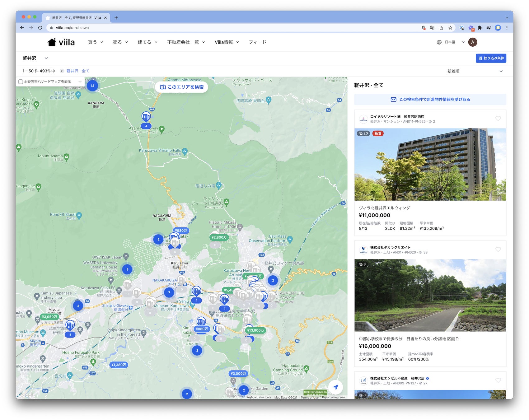The image size is (529, 420).
Task: Favorite the ヴィラ北軽井沢エルウィング listing heart
Action: click(498, 119)
